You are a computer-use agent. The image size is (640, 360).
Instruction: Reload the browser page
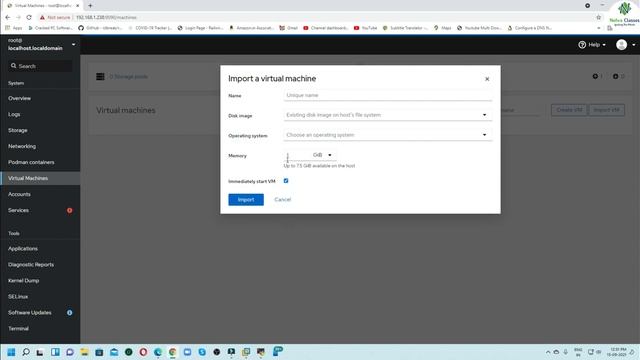tap(29, 17)
